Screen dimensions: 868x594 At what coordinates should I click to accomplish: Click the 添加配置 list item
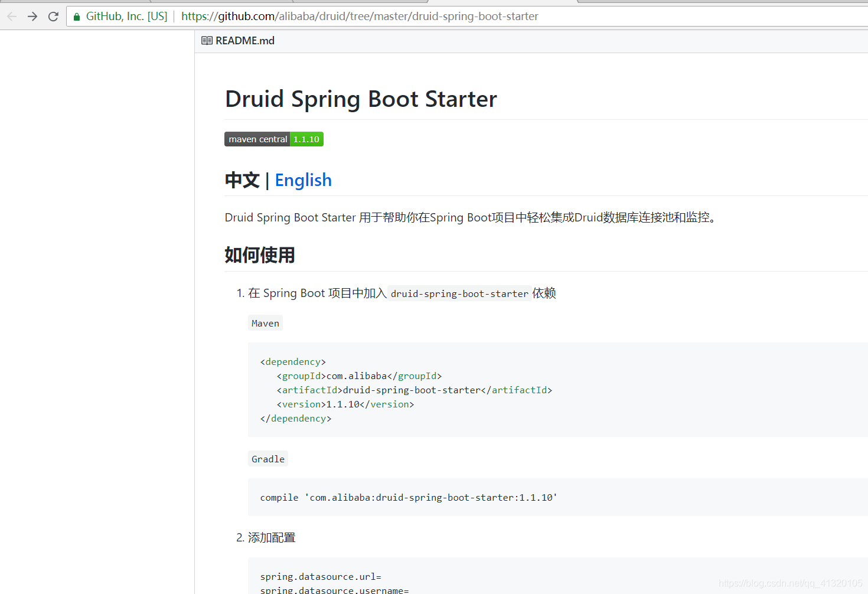(x=272, y=538)
